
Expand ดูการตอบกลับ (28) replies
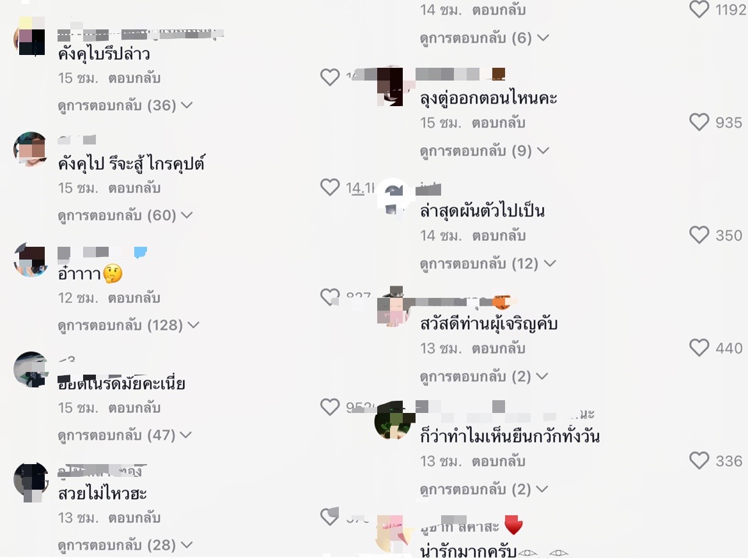click(125, 545)
